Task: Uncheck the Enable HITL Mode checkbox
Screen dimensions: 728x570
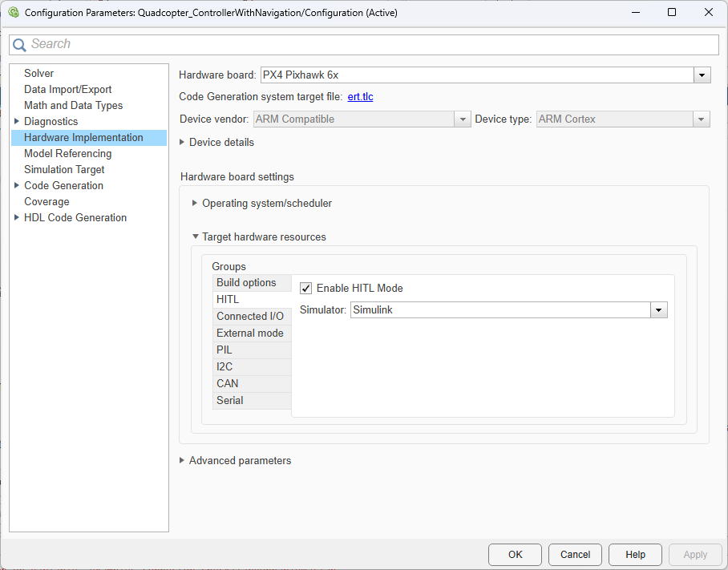Action: coord(305,289)
